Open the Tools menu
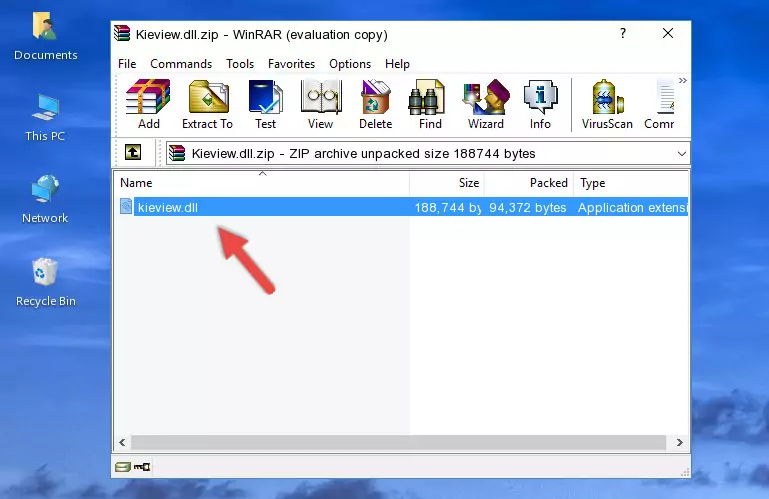769x499 pixels. [240, 64]
